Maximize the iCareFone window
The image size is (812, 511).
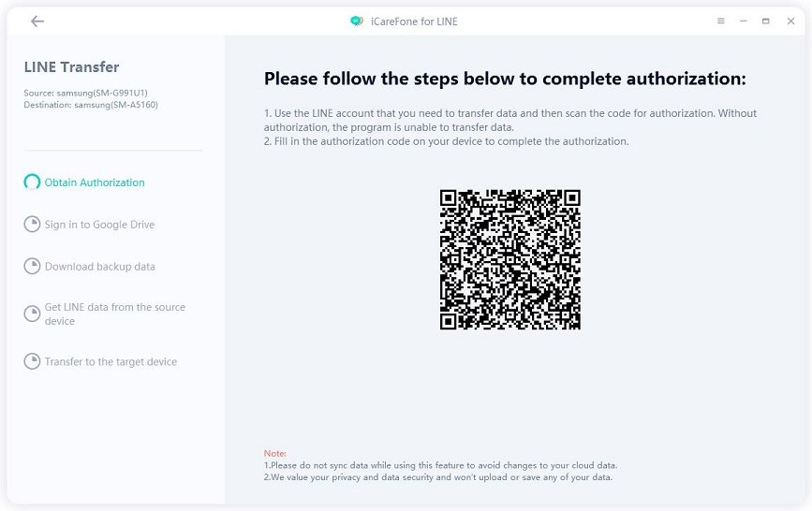coord(766,22)
